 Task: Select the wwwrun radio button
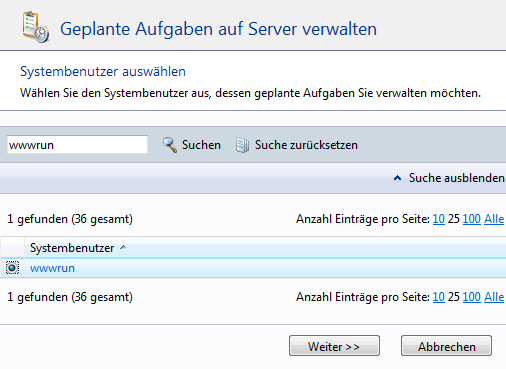pyautogui.click(x=12, y=268)
